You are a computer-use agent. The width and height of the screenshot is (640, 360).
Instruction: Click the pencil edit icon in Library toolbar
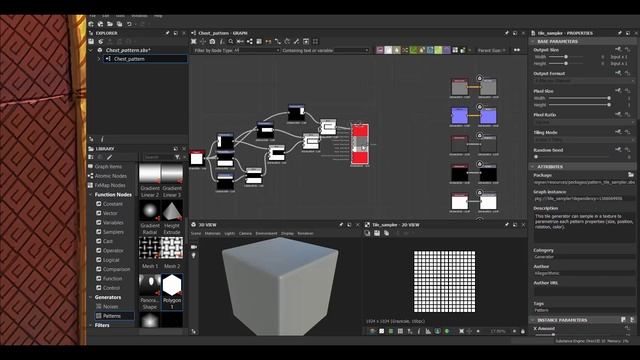110,157
